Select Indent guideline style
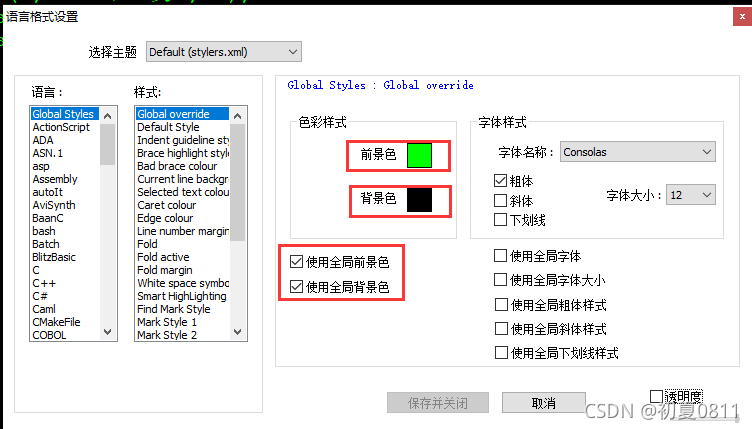This screenshot has width=752, height=429. (183, 140)
